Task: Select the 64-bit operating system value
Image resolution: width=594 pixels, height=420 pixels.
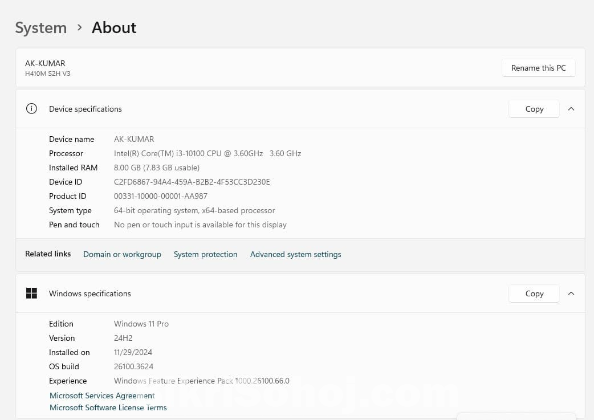Action: 194,210
